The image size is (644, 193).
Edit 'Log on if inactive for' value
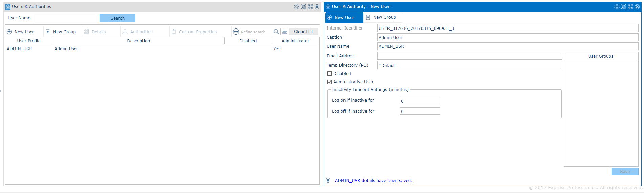(420, 101)
